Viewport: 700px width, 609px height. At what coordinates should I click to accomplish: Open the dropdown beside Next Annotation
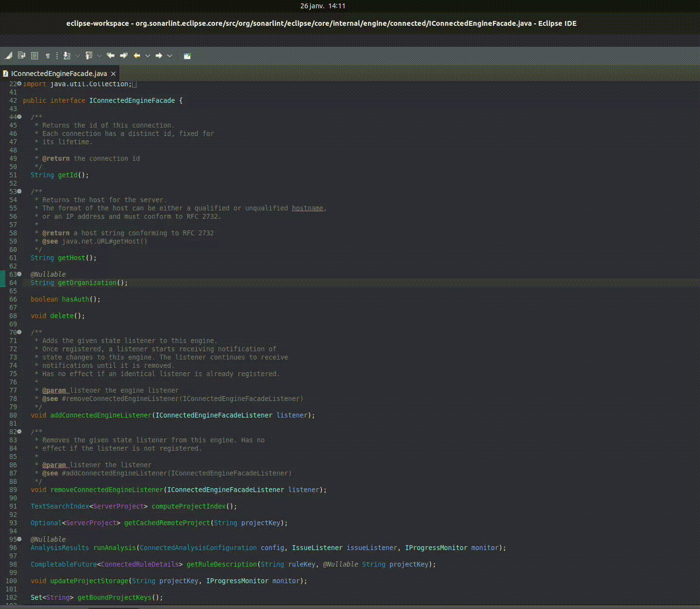point(78,56)
